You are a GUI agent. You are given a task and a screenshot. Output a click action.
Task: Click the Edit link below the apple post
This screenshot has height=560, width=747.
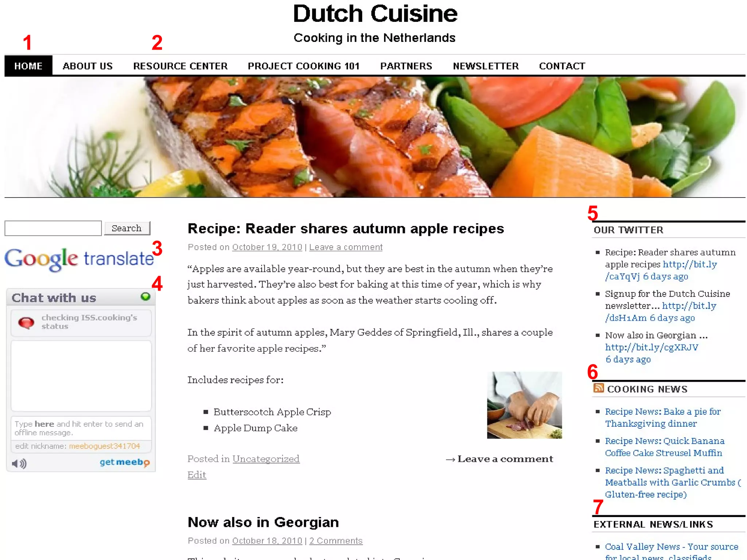pos(197,475)
